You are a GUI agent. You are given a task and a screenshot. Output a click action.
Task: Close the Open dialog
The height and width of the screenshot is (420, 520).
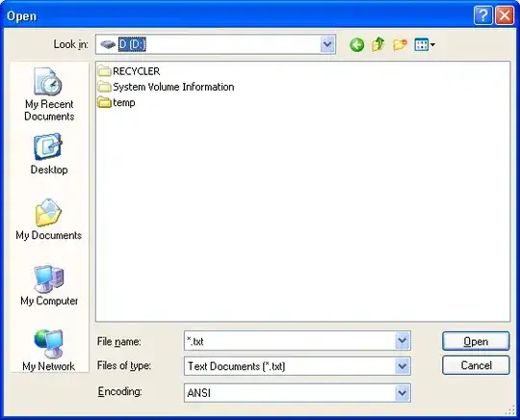pyautogui.click(x=505, y=15)
